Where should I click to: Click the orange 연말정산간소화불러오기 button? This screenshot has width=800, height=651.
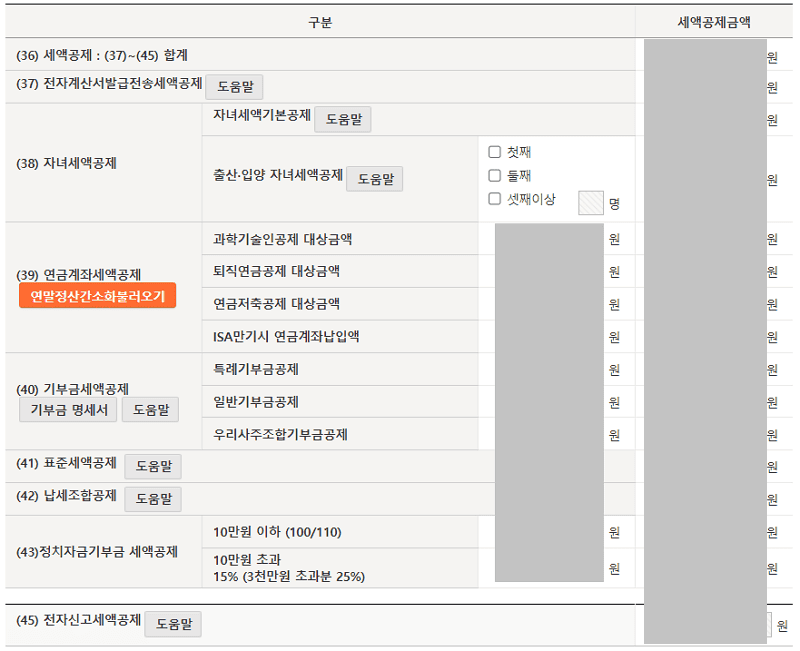coord(97,296)
